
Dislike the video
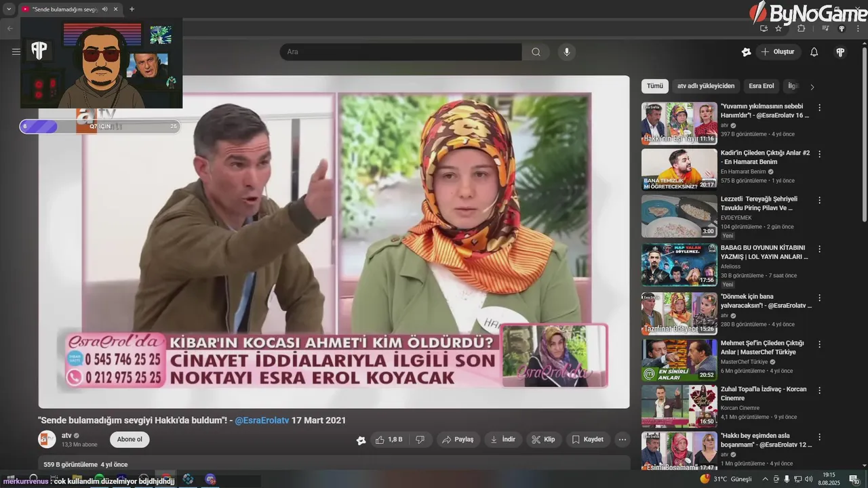click(420, 439)
